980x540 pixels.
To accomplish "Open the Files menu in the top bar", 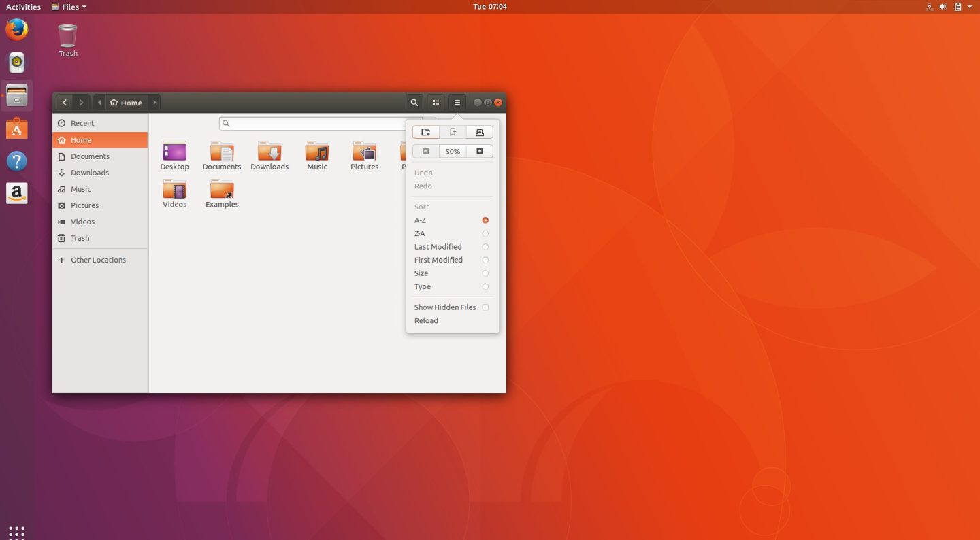I will click(x=68, y=7).
